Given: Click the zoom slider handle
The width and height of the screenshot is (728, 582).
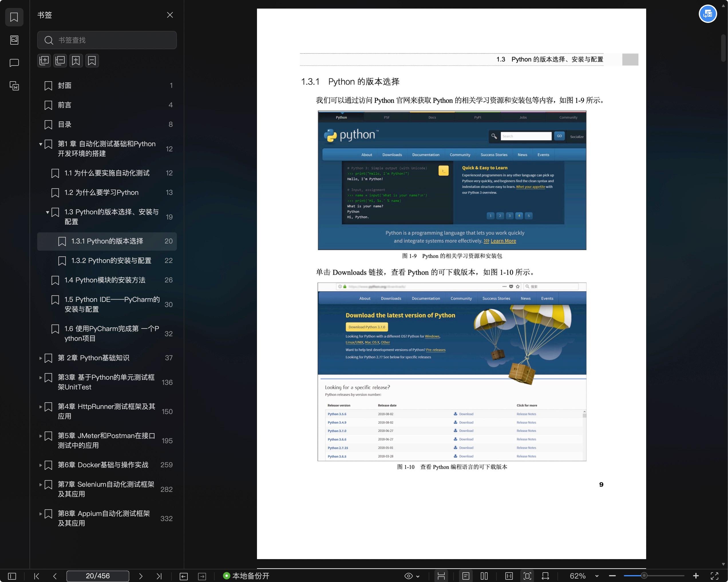Looking at the screenshot, I should tap(644, 576).
